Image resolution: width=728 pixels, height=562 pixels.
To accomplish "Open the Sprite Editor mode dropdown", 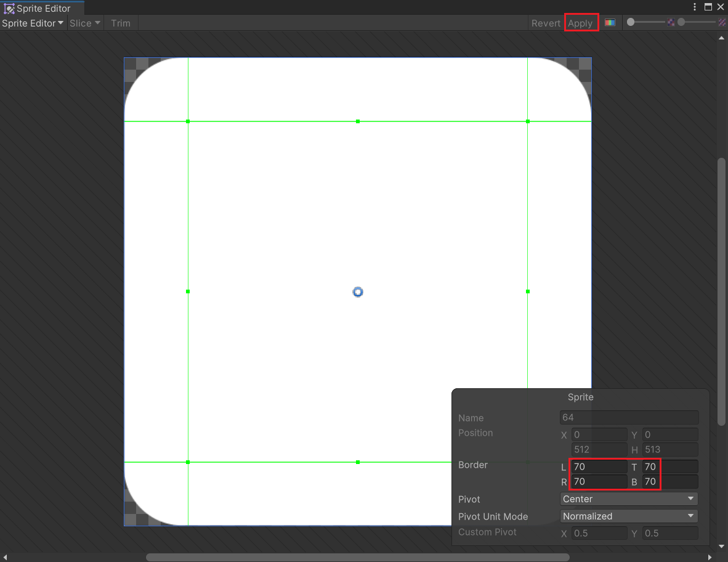I will pyautogui.click(x=33, y=23).
